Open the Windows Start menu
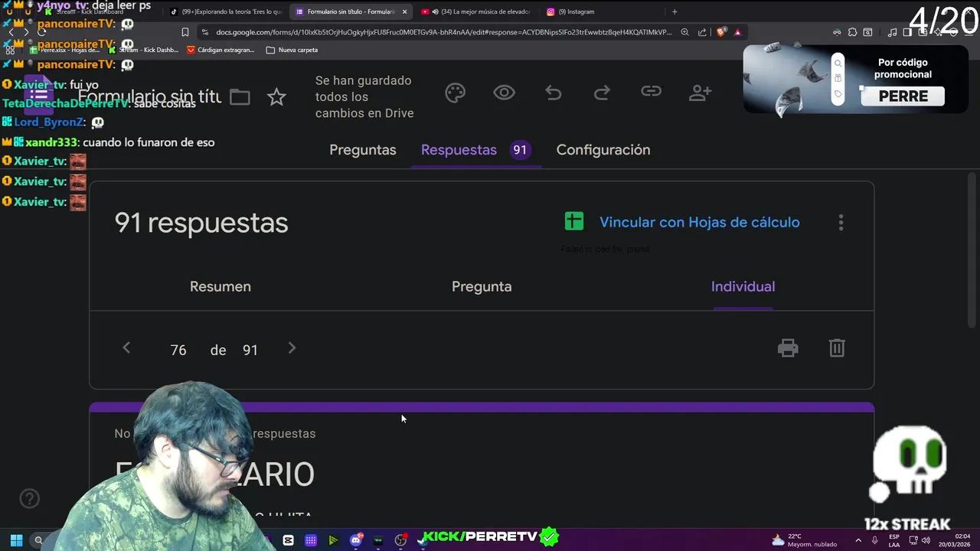The width and height of the screenshot is (980, 551). (16, 540)
